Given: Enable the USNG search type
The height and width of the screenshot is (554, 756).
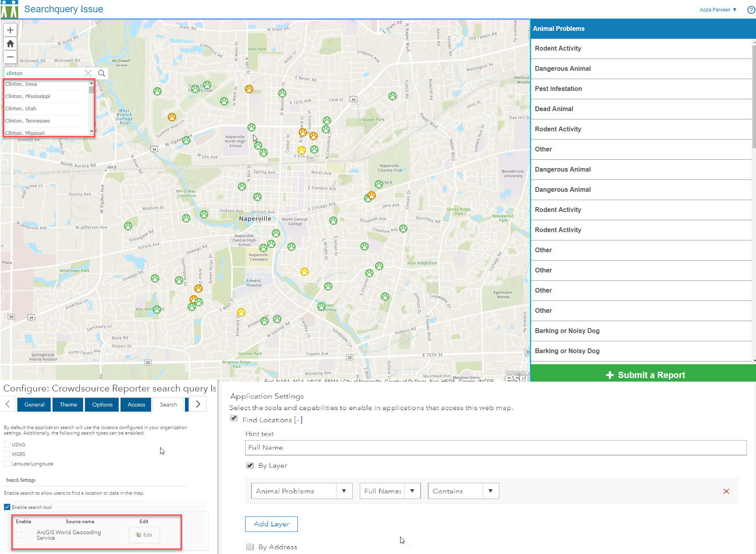Looking at the screenshot, I should (x=7, y=444).
